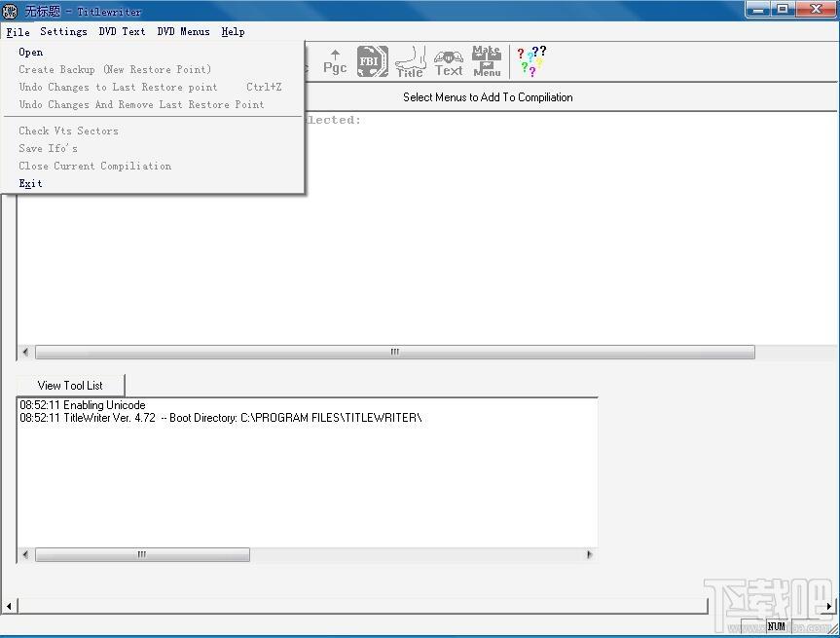The width and height of the screenshot is (840, 638).
Task: Open the File menu
Action: 18,32
